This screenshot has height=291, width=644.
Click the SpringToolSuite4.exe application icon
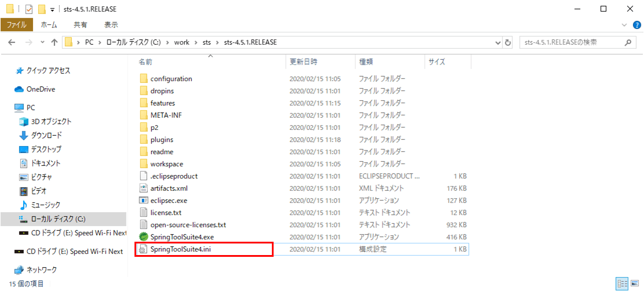point(144,237)
